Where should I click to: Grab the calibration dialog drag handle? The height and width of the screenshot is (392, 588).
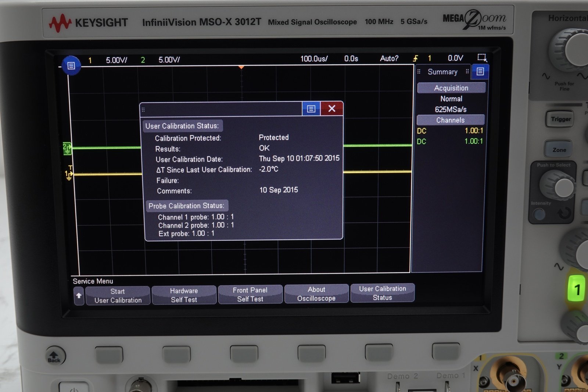click(143, 109)
